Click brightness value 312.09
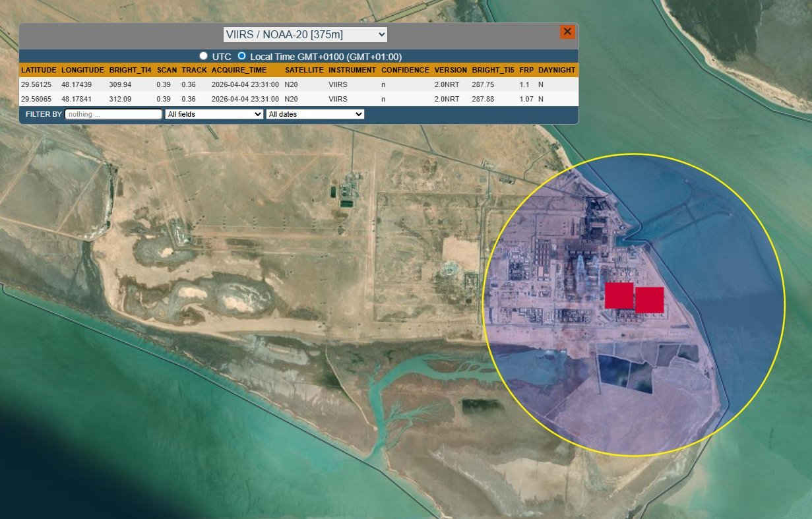This screenshot has height=519, width=812. (x=120, y=99)
